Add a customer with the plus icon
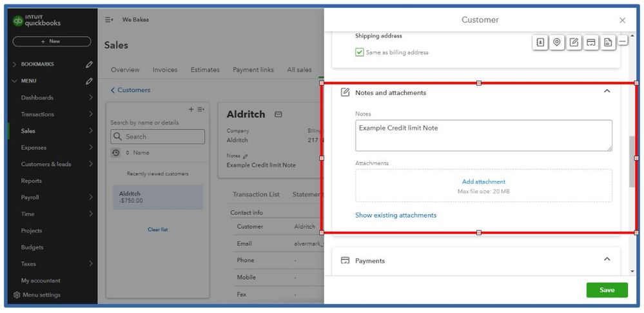This screenshot has width=644, height=313. pyautogui.click(x=191, y=110)
